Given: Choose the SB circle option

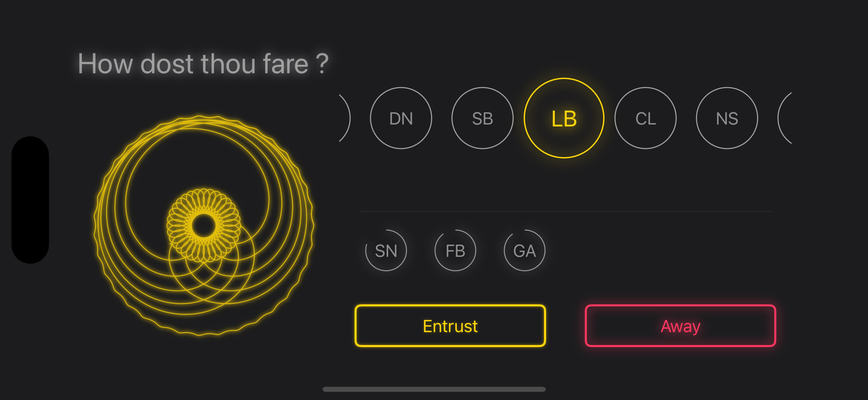Looking at the screenshot, I should coord(482,118).
